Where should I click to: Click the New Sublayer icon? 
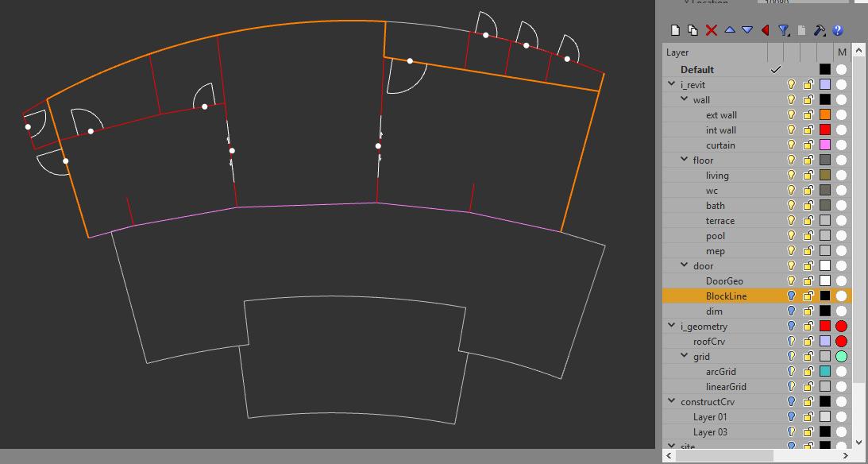click(692, 30)
